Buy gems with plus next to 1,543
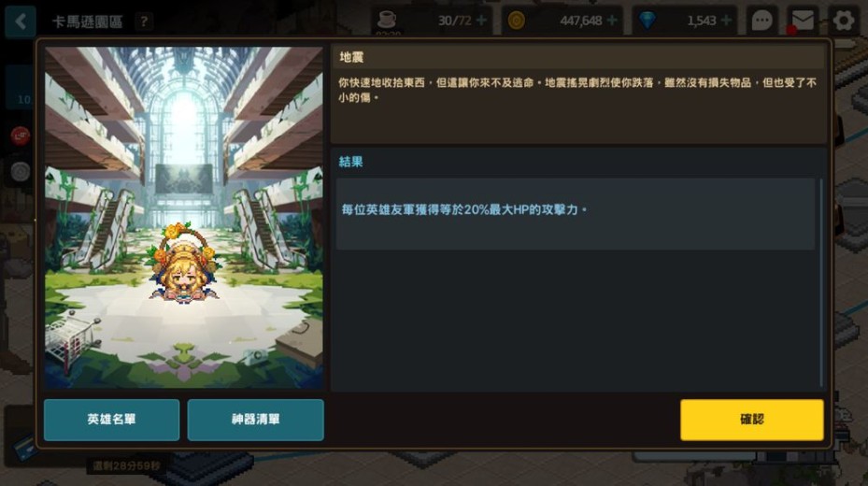The width and height of the screenshot is (868, 486). 726,21
